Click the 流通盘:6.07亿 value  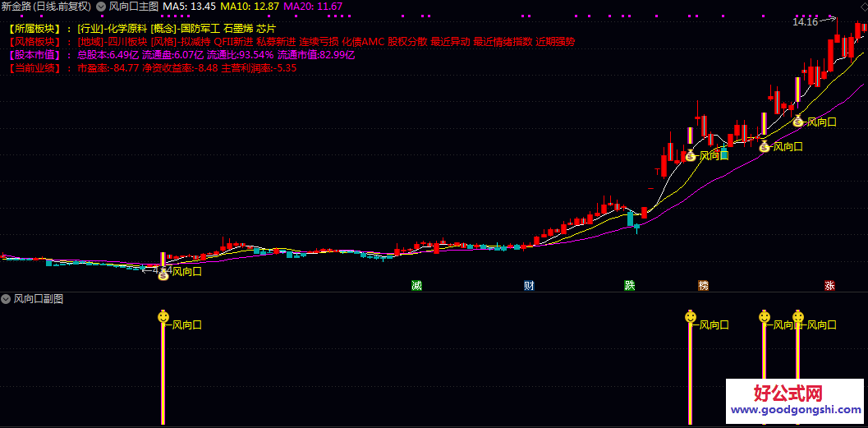(172, 55)
